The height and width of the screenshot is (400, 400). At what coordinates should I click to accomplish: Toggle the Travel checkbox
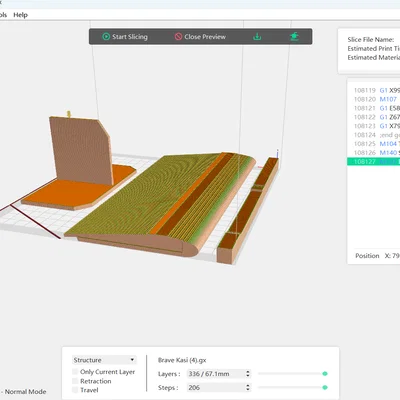(75, 390)
